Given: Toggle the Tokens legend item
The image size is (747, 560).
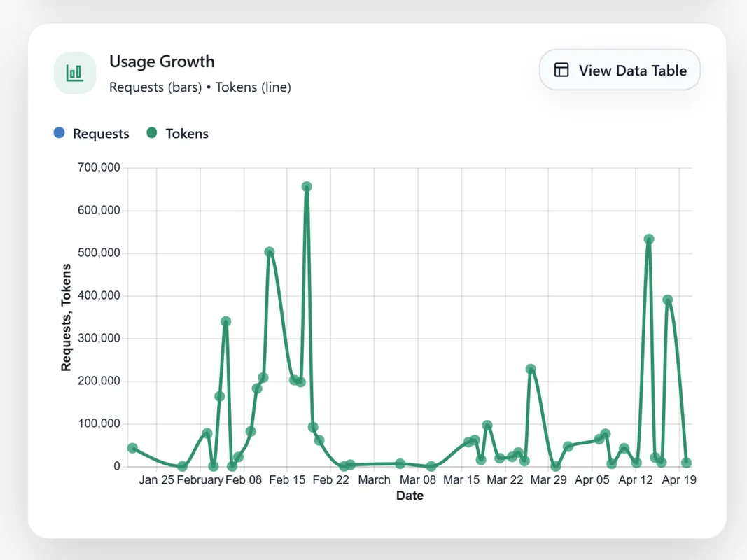Looking at the screenshot, I should (x=178, y=133).
